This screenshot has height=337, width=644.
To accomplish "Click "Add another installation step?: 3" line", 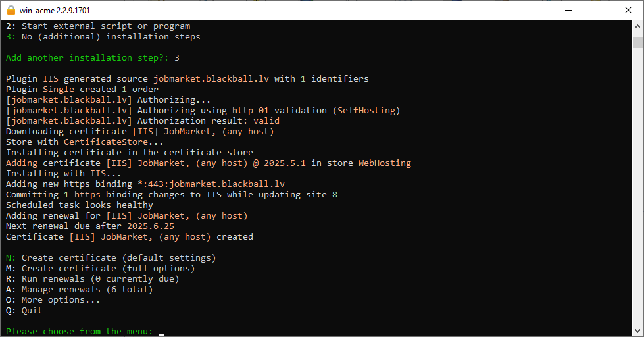I will tap(92, 58).
